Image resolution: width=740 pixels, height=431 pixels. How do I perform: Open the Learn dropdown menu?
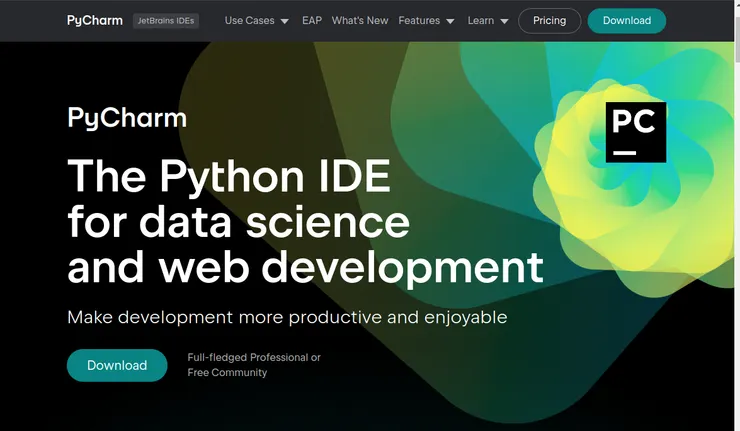pyautogui.click(x=488, y=21)
